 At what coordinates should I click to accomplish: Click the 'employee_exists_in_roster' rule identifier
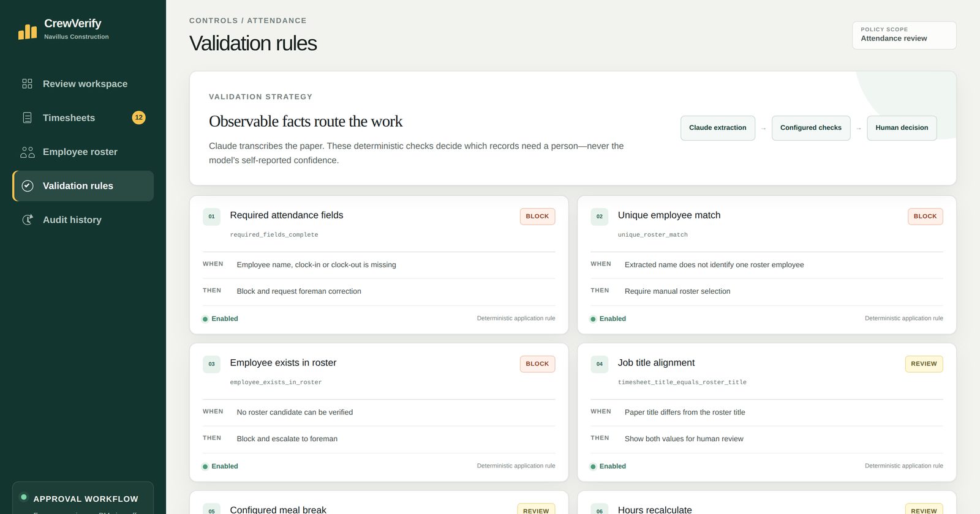pos(276,382)
